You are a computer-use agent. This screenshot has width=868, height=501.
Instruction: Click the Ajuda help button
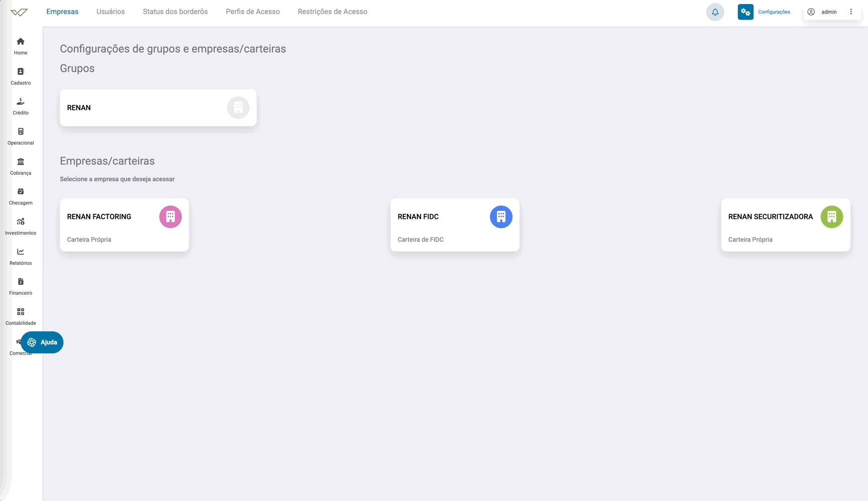click(42, 342)
